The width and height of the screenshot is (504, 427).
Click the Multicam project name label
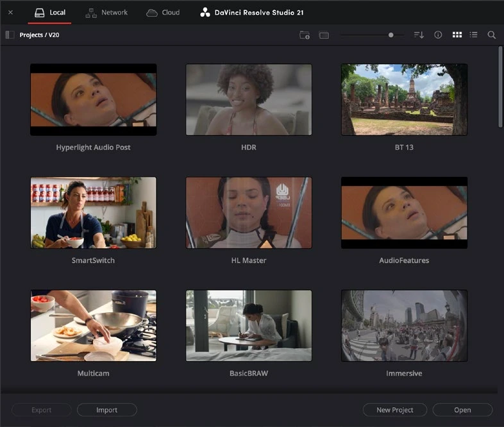[x=93, y=373]
